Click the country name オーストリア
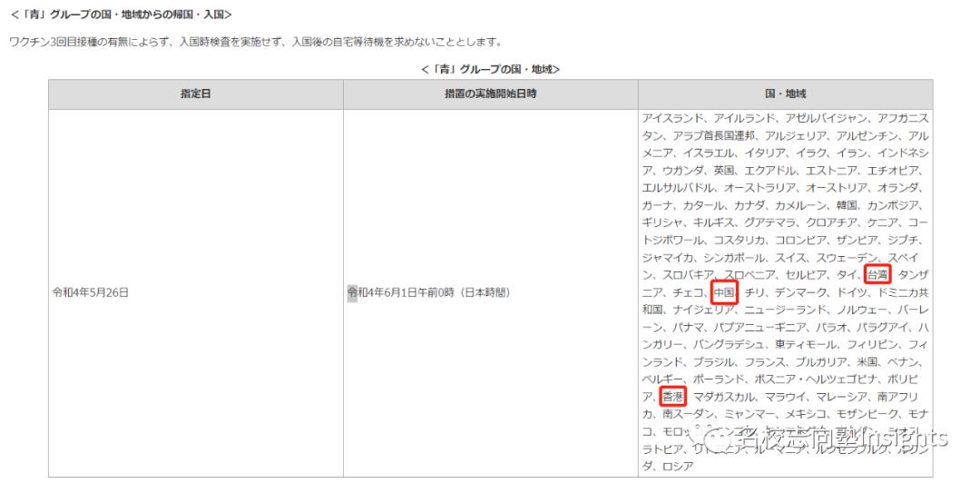Viewport: 980px width, 483px height. 836,188
